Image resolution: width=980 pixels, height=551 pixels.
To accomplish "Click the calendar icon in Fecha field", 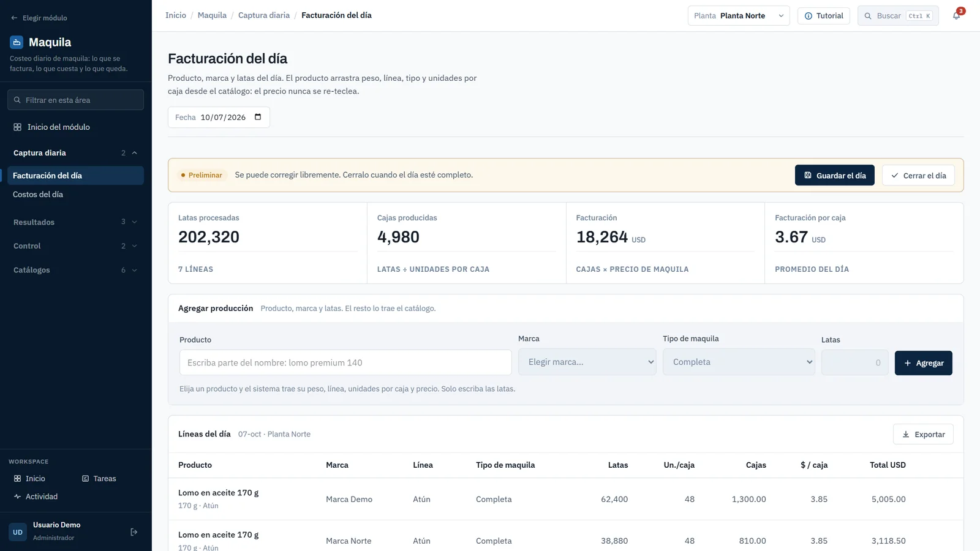I will tap(258, 117).
